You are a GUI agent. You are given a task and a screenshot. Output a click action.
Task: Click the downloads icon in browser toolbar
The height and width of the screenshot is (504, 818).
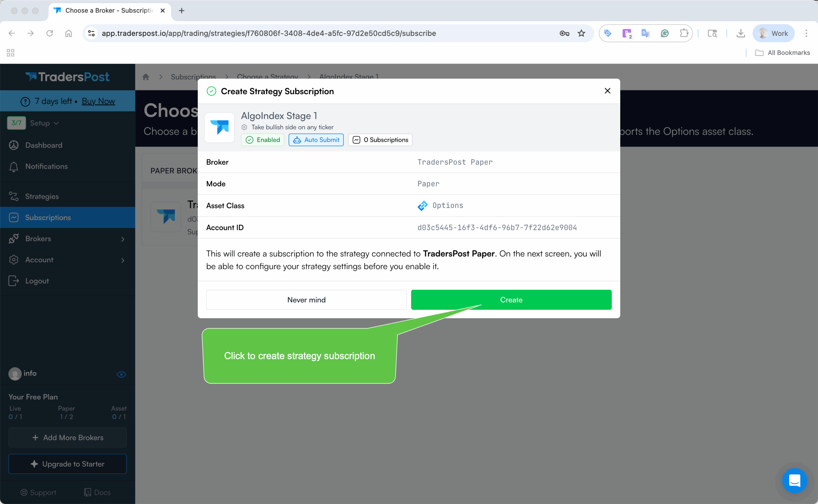pos(741,33)
